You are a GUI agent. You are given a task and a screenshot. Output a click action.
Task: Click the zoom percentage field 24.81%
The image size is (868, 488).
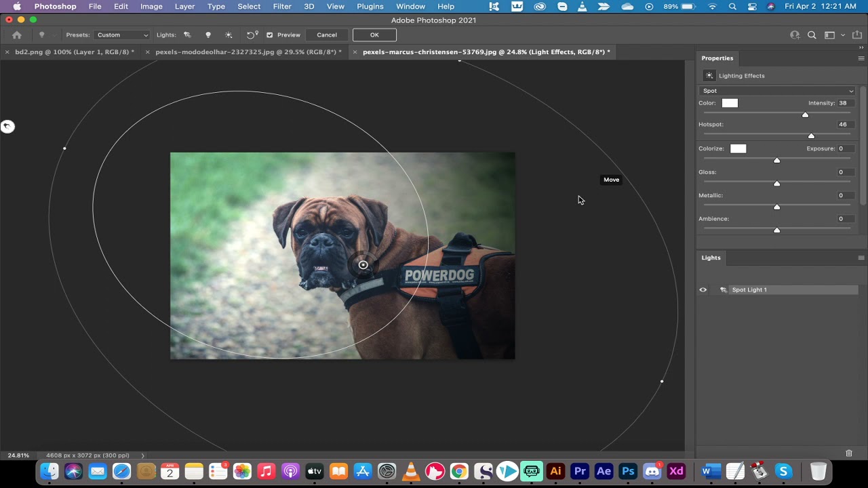pyautogui.click(x=19, y=455)
